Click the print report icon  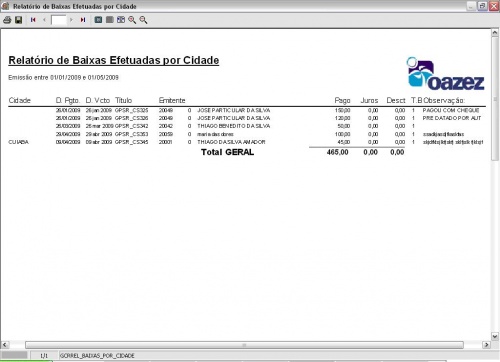coord(7,20)
